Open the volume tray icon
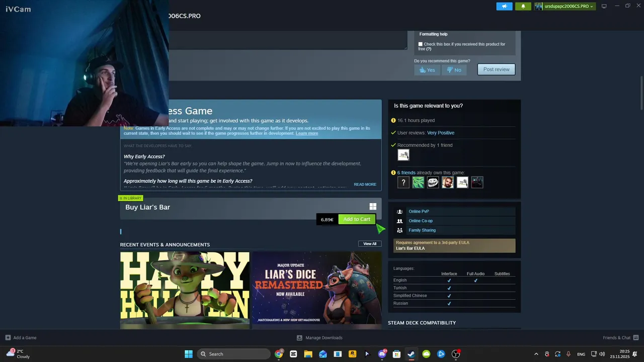The height and width of the screenshot is (362, 644). click(x=602, y=354)
